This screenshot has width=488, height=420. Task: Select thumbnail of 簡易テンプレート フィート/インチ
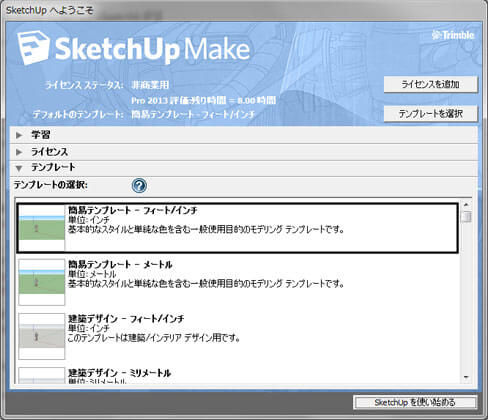coord(42,227)
